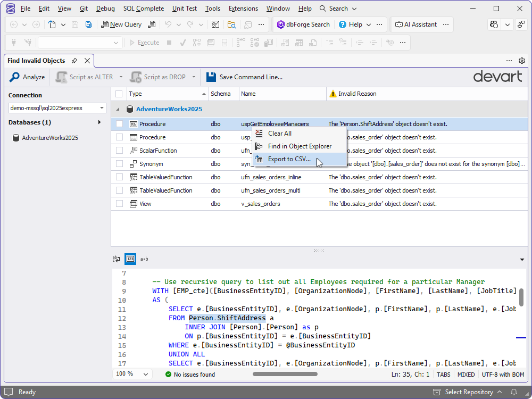Check the ufn_sales_orders_multi row checkbox
The image size is (532, 399).
tap(119, 190)
